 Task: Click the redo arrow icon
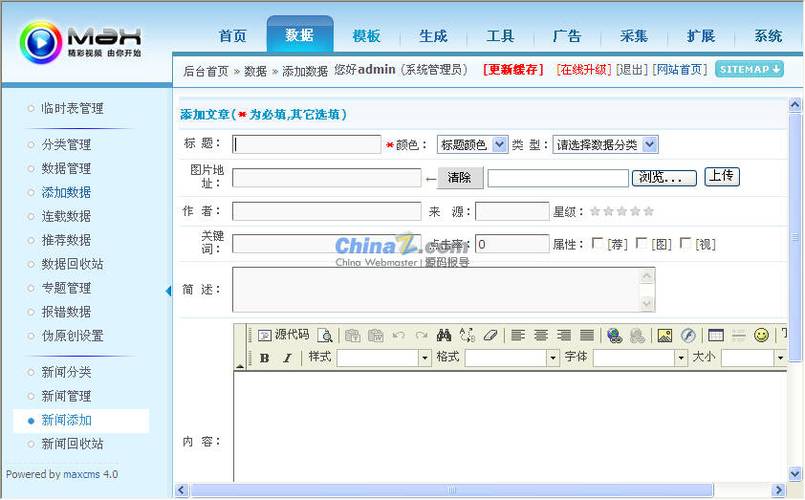tap(421, 335)
